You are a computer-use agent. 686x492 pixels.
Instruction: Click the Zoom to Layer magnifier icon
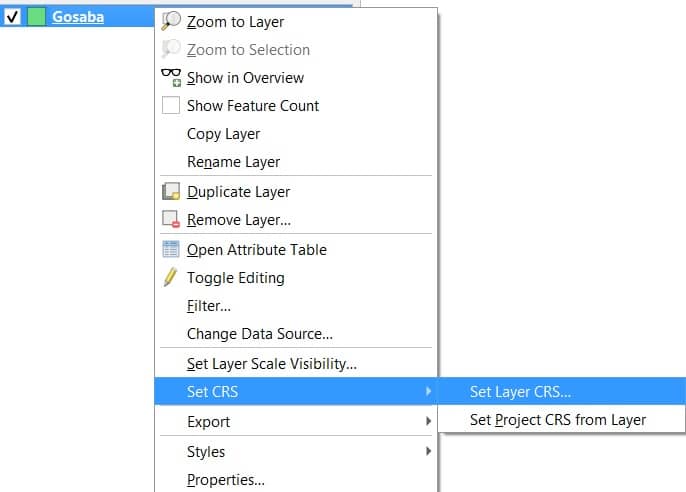171,21
